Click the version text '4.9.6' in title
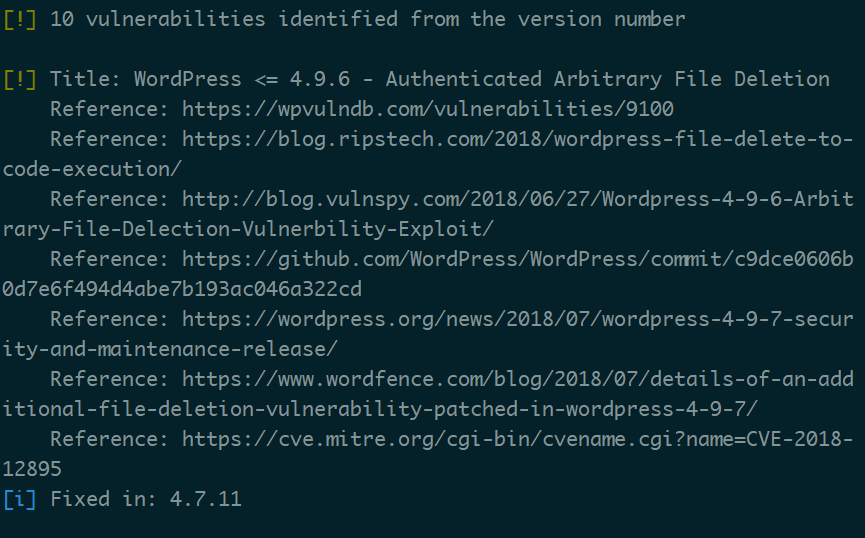The width and height of the screenshot is (865, 538). tap(319, 79)
